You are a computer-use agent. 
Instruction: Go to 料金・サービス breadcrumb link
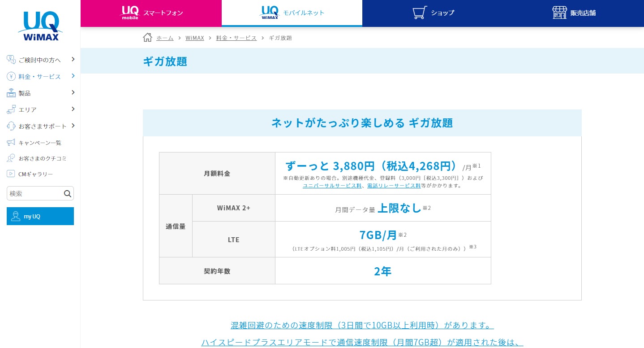click(x=236, y=38)
